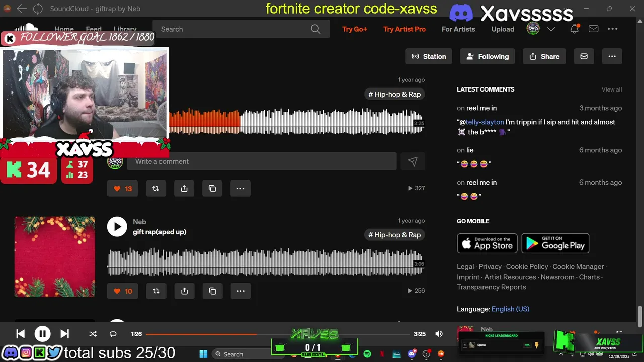Open More menu for track with 13 likes
644x362 pixels.
tap(240, 188)
